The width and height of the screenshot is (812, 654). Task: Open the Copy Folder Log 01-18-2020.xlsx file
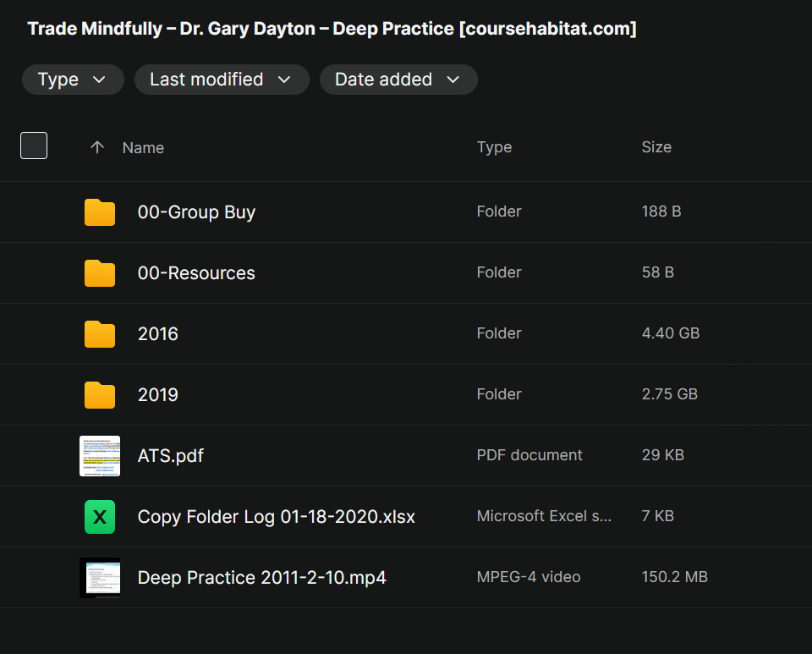point(277,517)
